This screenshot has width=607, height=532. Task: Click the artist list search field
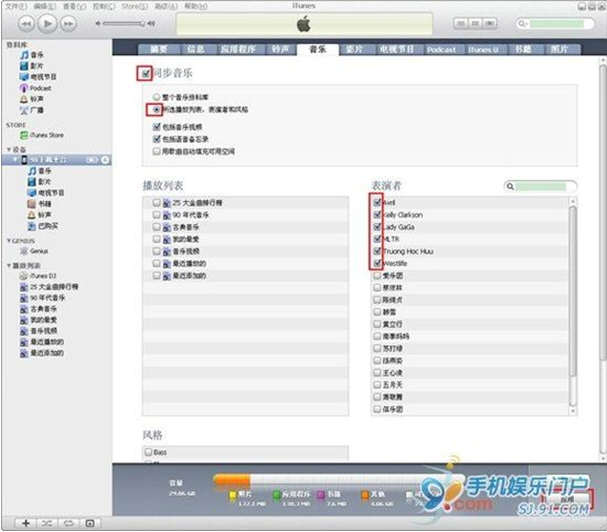540,187
